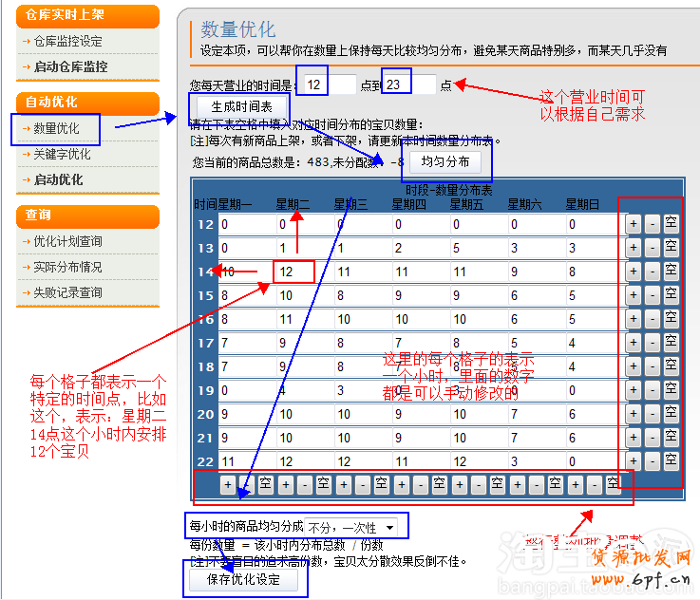This screenshot has height=600, width=700.
Task: Click the minus button for the 22 o'clock row
Action: point(652,461)
